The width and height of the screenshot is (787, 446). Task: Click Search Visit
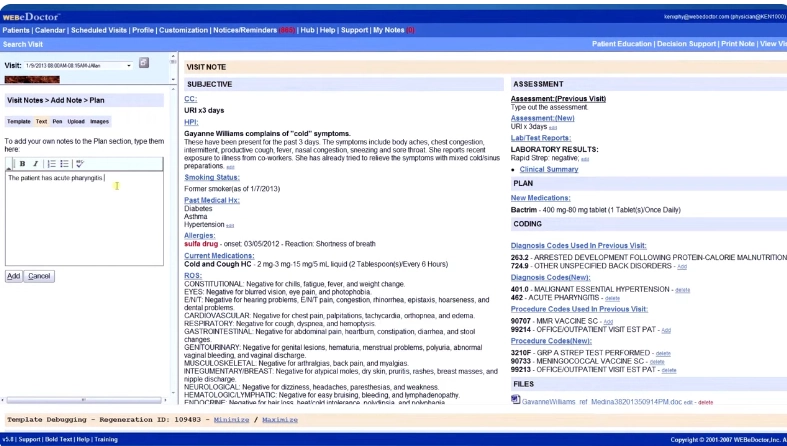[x=23, y=44]
